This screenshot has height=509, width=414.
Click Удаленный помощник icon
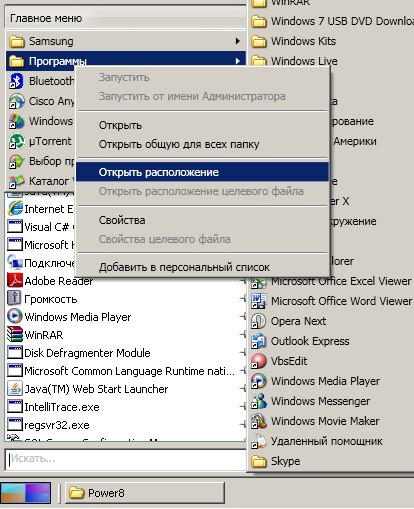259,441
